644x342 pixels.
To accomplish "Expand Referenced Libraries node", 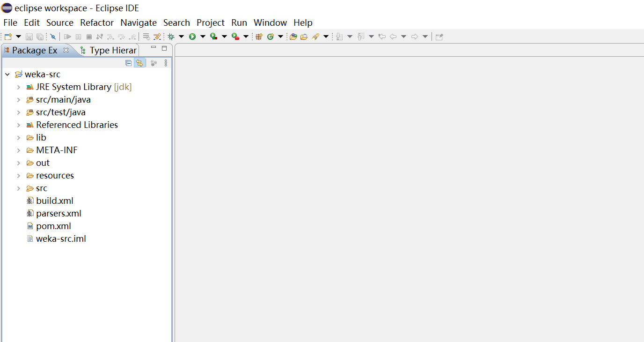I will pyautogui.click(x=19, y=125).
